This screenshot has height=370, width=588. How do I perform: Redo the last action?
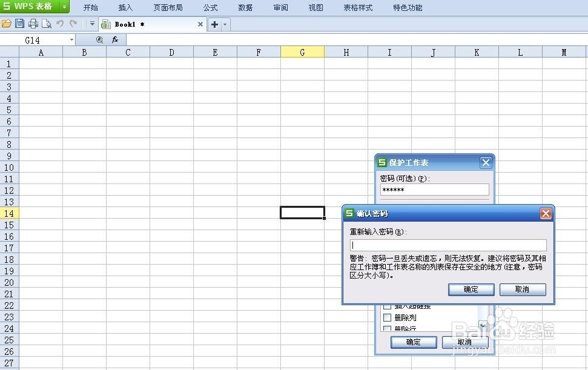73,24
